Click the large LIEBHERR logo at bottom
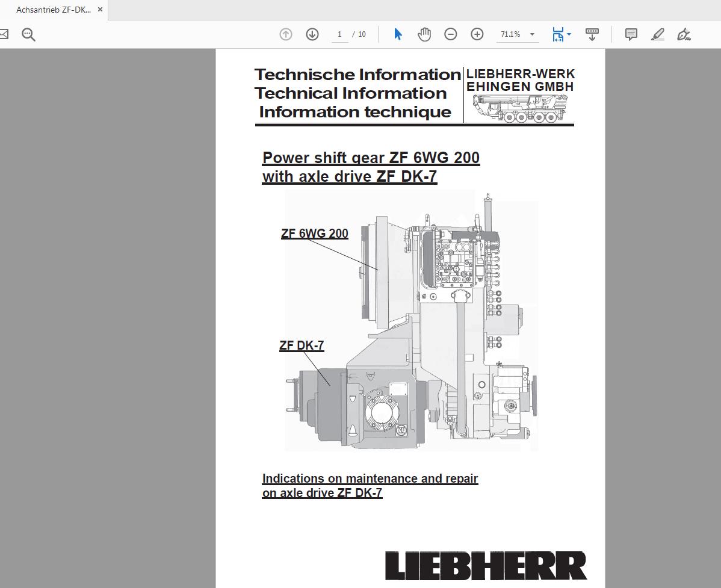 tap(486, 566)
